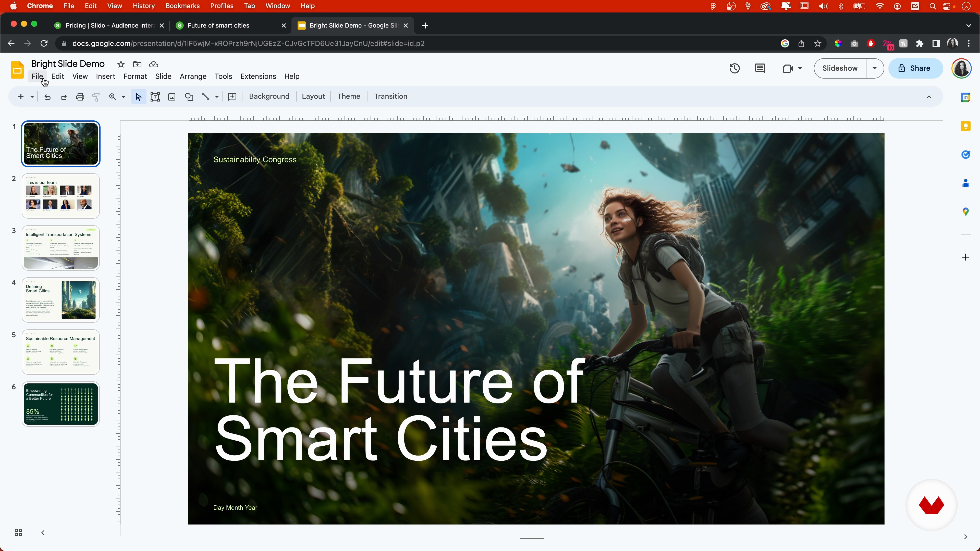Click the Print icon in toolbar
980x551 pixels.
(x=80, y=97)
